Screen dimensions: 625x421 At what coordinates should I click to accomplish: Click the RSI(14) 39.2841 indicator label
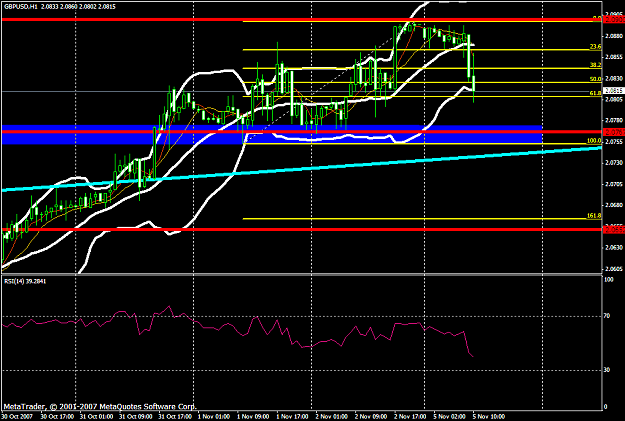[x=25, y=281]
